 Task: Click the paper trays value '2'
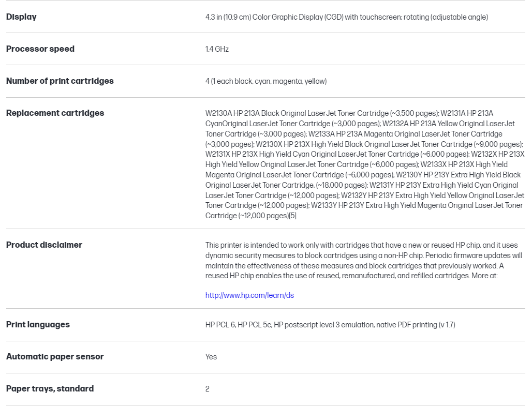(208, 389)
